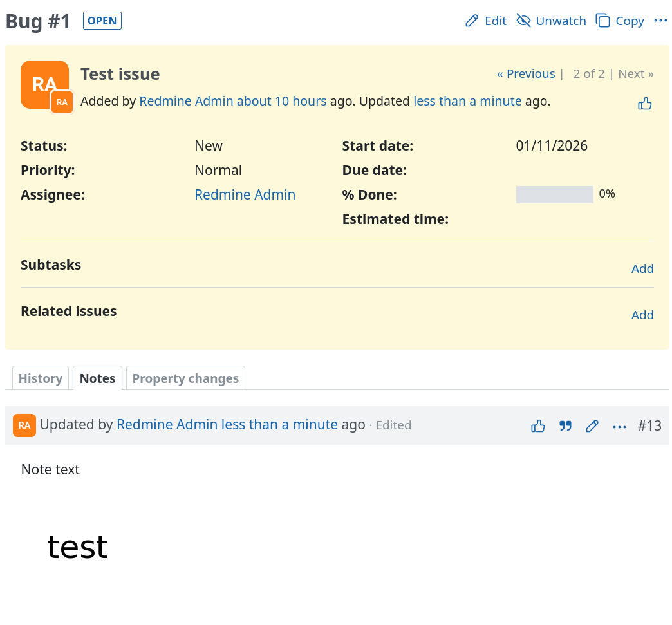Open note #13 ellipsis actions menu
The width and height of the screenshot is (672, 625).
click(x=619, y=425)
